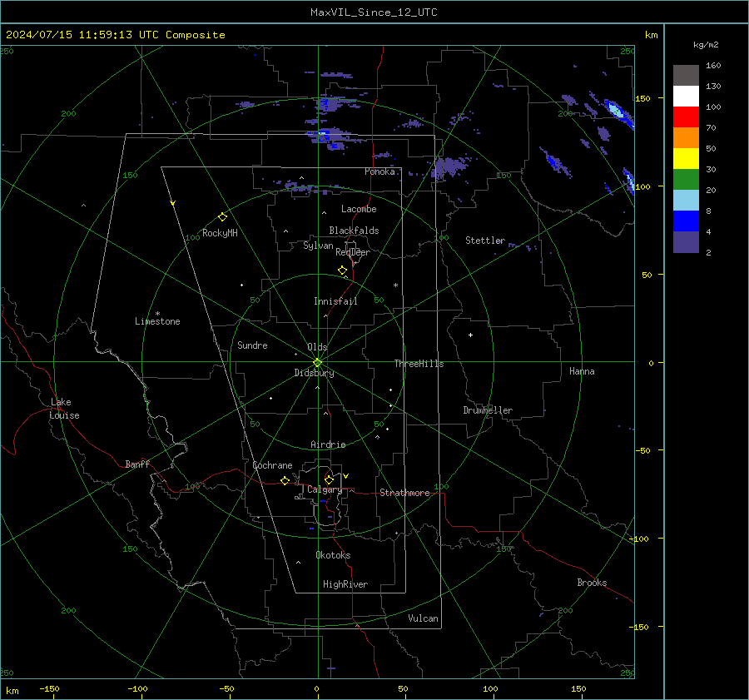Click the 130 value in the legend
The width and height of the screenshot is (749, 700).
point(713,87)
